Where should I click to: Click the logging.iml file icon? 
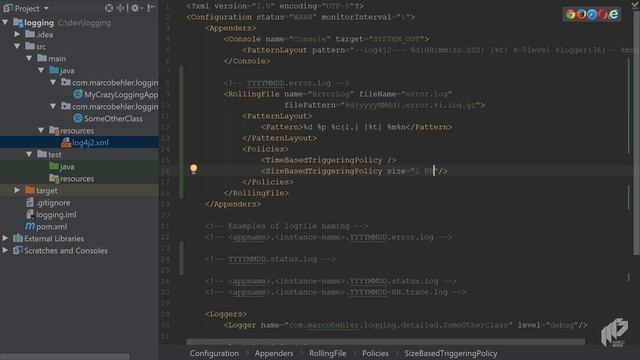[x=30, y=214]
